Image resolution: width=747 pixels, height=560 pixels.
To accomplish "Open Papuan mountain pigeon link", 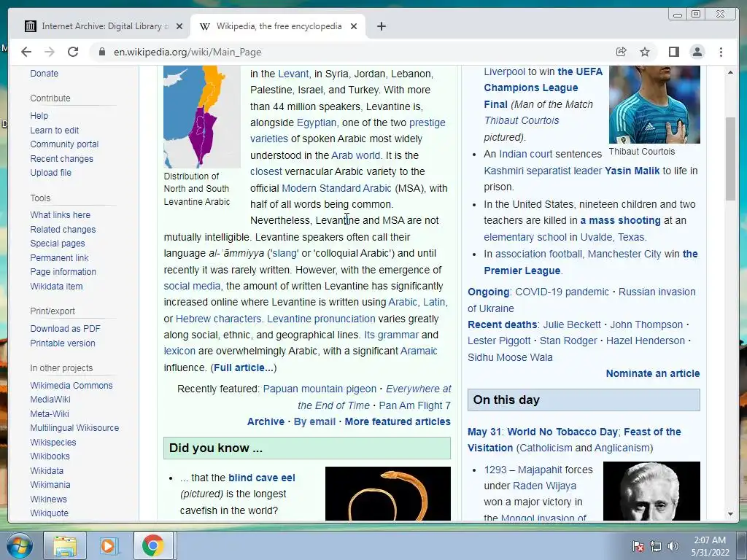I will 320,389.
